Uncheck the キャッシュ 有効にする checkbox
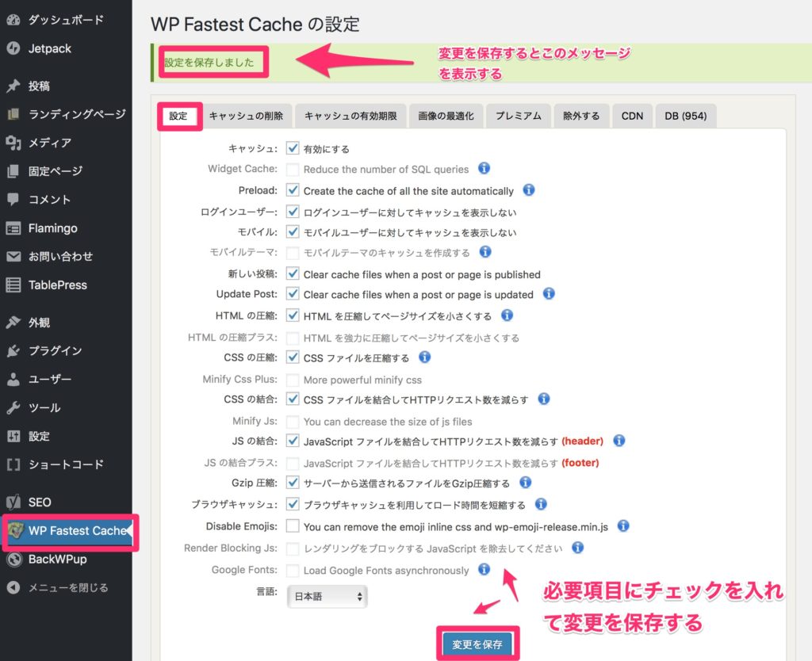The width and height of the screenshot is (812, 661). (293, 148)
